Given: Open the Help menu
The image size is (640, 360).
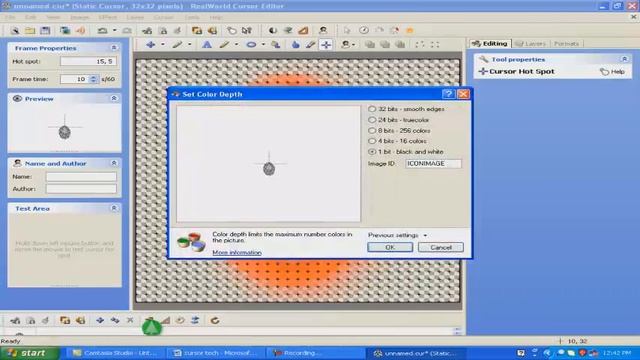Looking at the screenshot, I should [x=216, y=18].
